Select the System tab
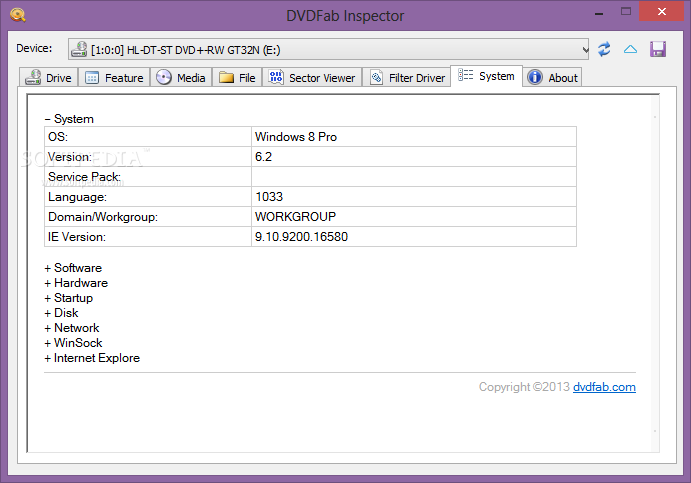 tap(486, 76)
